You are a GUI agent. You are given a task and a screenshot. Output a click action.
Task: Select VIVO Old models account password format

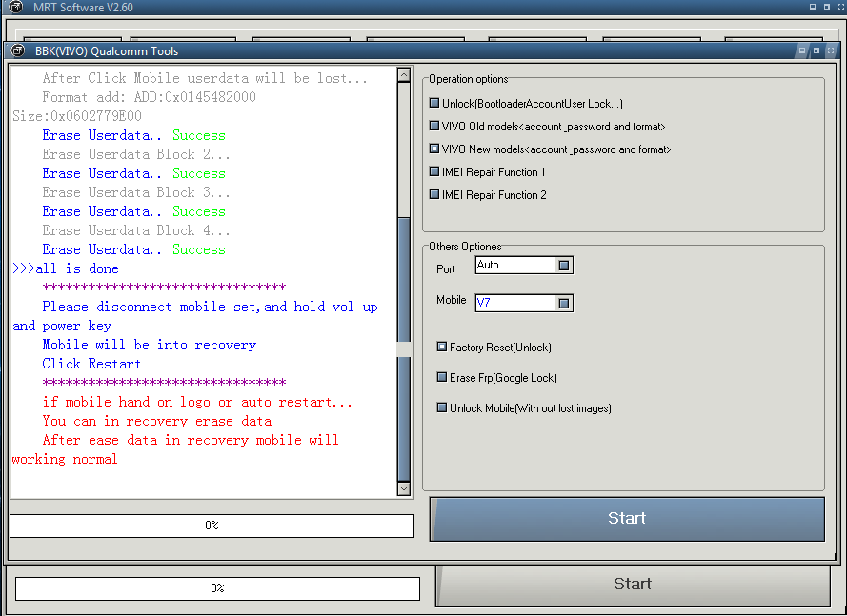pyautogui.click(x=434, y=126)
